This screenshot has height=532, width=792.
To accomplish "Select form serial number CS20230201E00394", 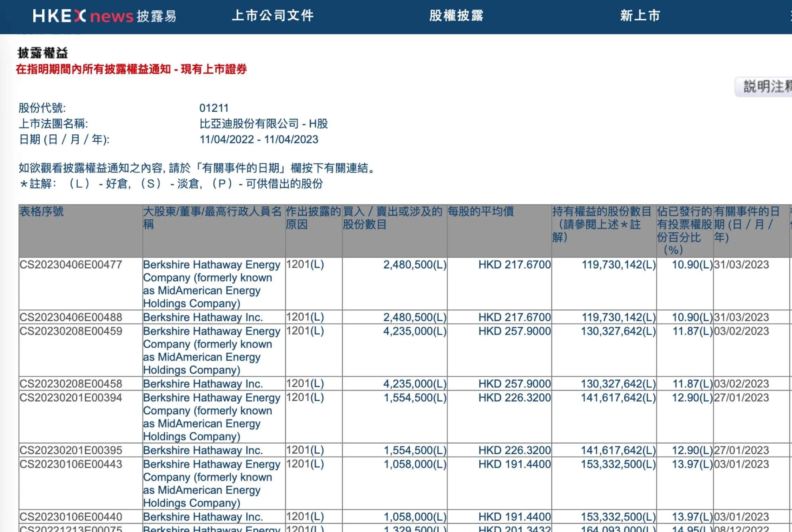I will click(x=71, y=398).
